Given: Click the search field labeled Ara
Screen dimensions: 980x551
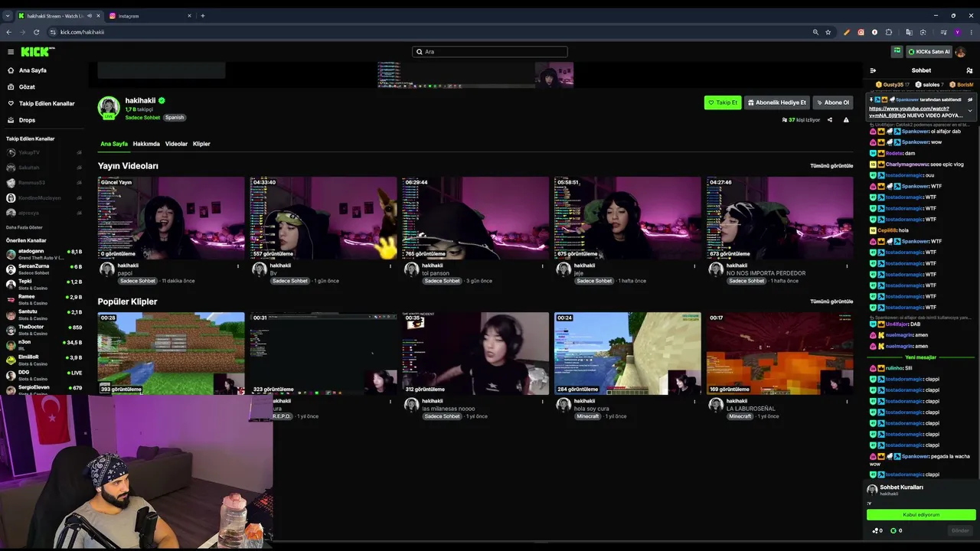Looking at the screenshot, I should pos(490,52).
